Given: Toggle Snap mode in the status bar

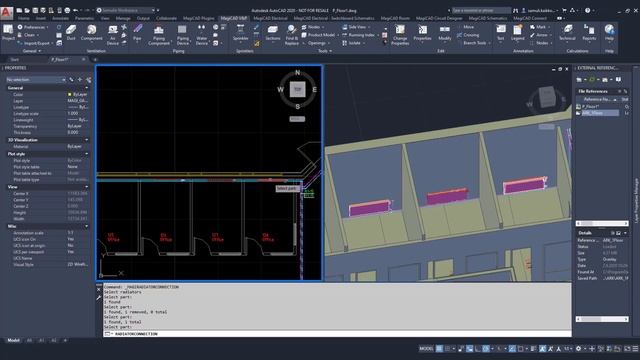Looking at the screenshot, I should 448,349.
